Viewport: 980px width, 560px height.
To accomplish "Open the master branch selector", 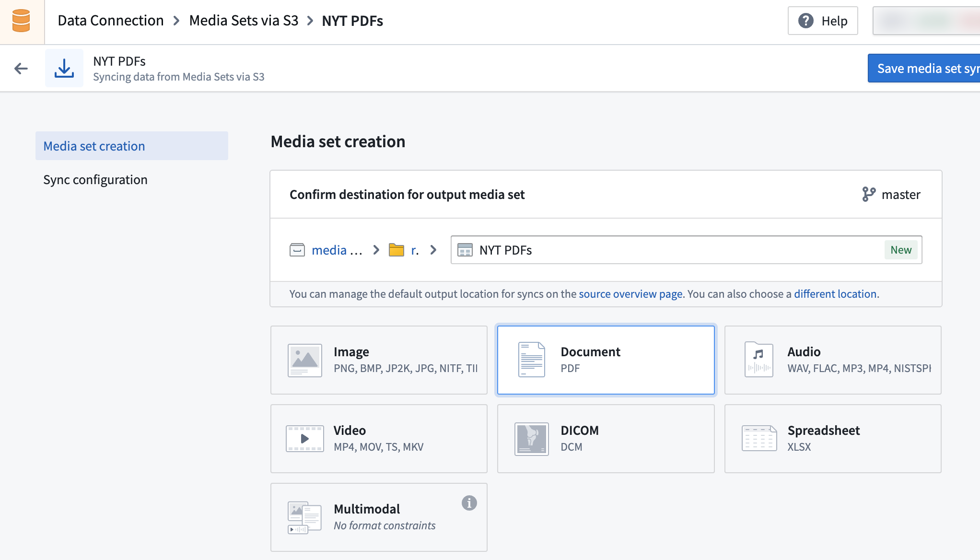I will (x=901, y=194).
